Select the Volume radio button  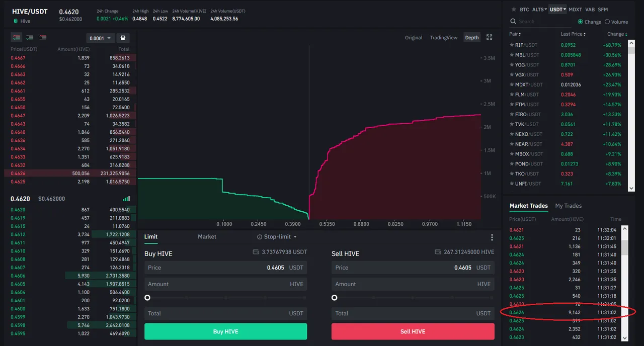click(x=607, y=22)
